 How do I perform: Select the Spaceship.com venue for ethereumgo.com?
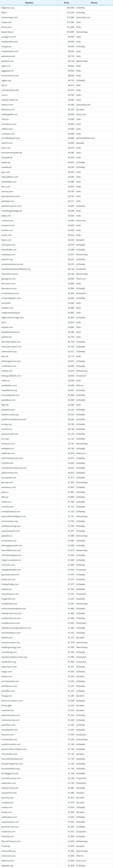point(83,18)
